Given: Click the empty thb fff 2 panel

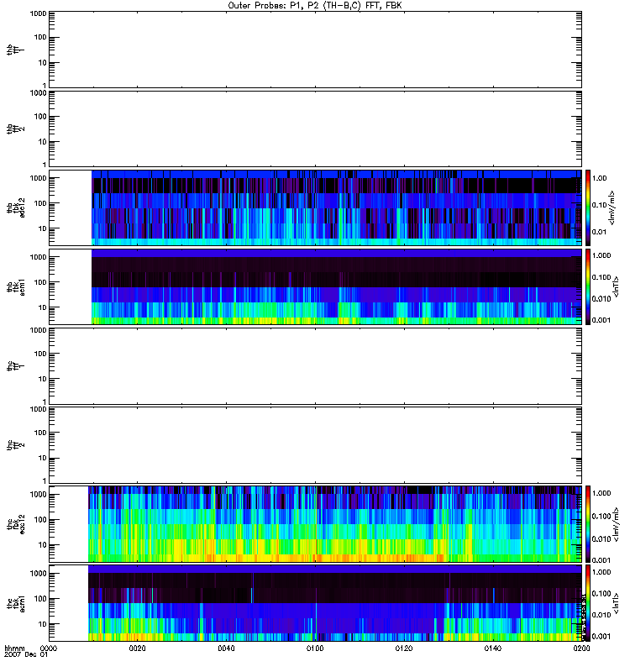Looking at the screenshot, I should (316, 129).
